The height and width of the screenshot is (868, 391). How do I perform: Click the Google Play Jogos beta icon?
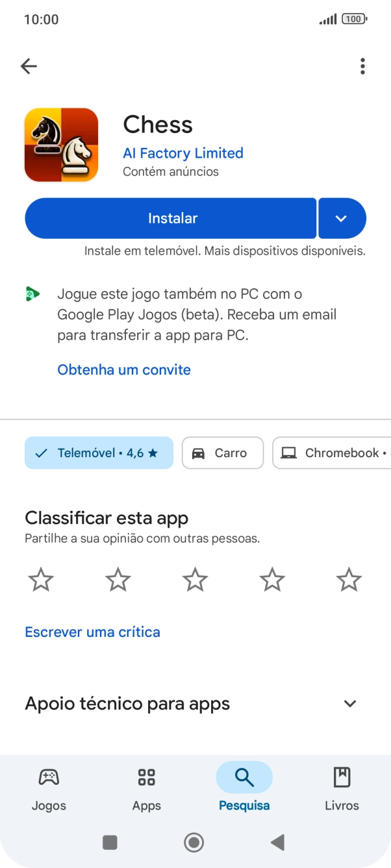click(x=33, y=294)
